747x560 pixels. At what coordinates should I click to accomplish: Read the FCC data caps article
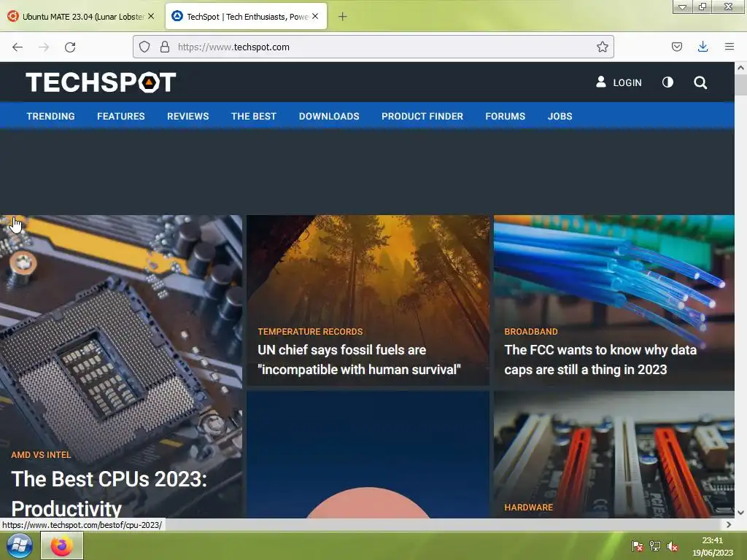click(x=600, y=359)
